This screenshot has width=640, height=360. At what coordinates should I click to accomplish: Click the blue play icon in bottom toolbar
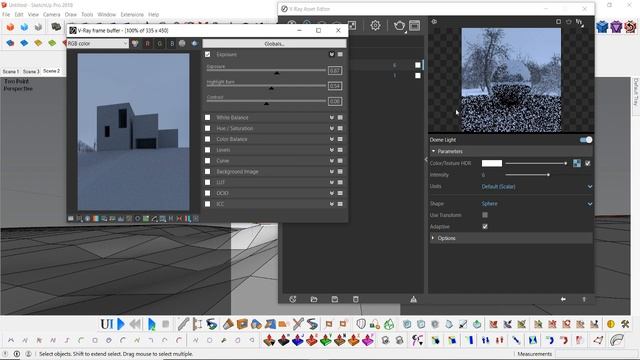pos(121,324)
